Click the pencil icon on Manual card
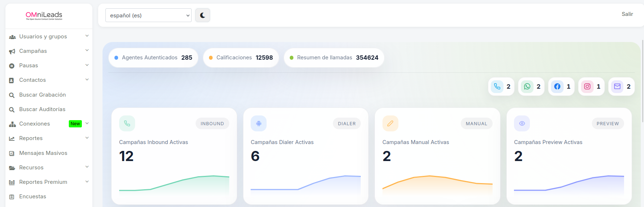Screen dimensions: 644x207 click(x=390, y=123)
